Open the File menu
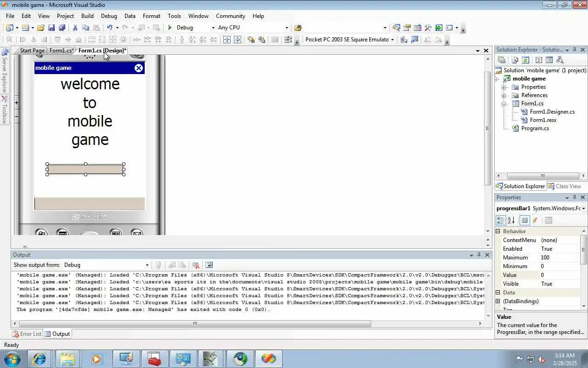The height and width of the screenshot is (368, 588). tap(10, 16)
